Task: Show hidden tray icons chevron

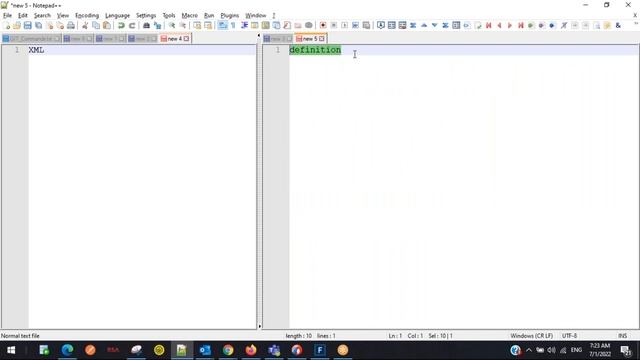Action: tap(529, 350)
